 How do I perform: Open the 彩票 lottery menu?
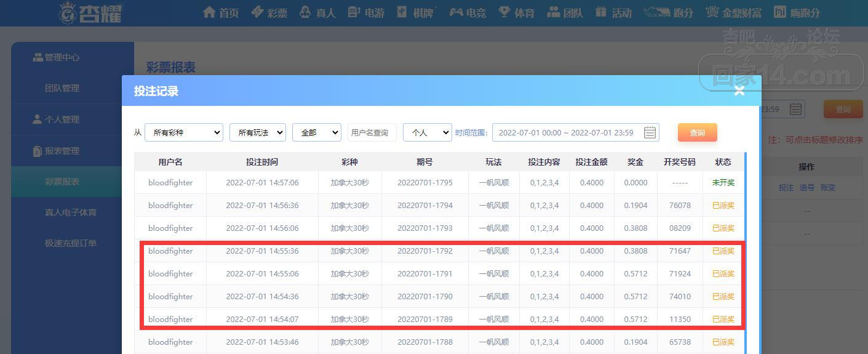click(x=269, y=12)
